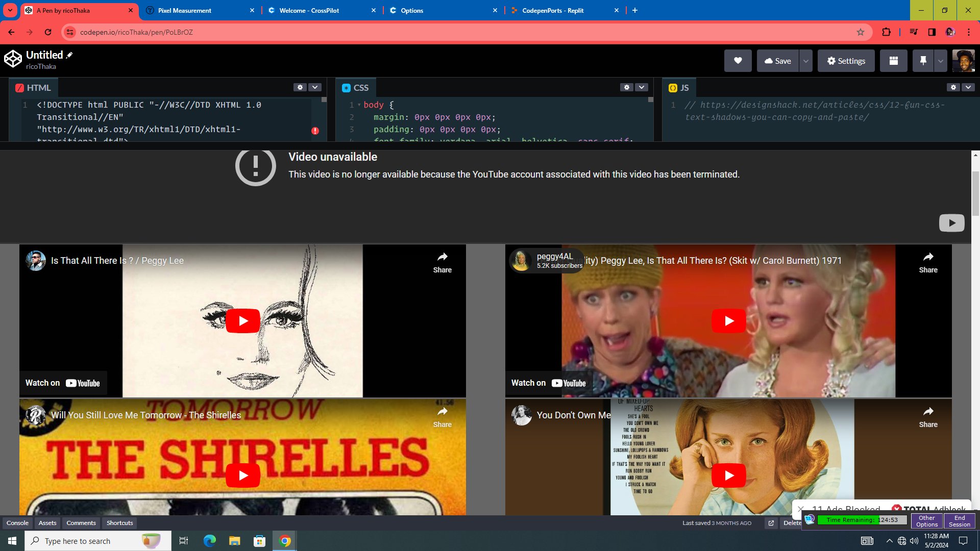980x551 pixels.
Task: Open the Settings button
Action: (846, 61)
